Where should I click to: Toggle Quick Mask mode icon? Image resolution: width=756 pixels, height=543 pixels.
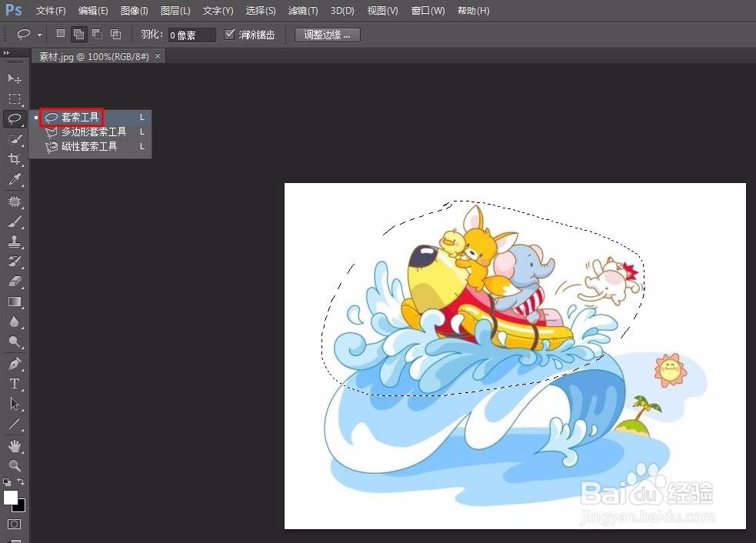[14, 525]
